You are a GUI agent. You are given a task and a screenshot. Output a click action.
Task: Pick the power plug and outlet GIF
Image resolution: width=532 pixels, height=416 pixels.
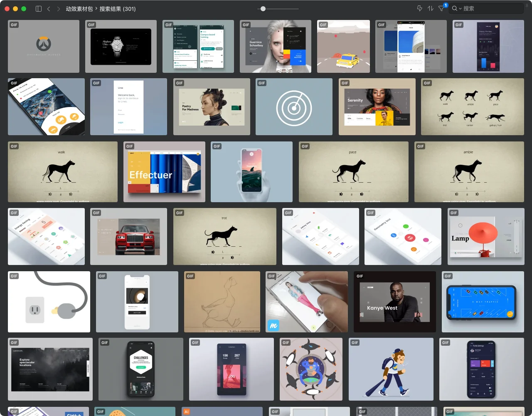49,302
